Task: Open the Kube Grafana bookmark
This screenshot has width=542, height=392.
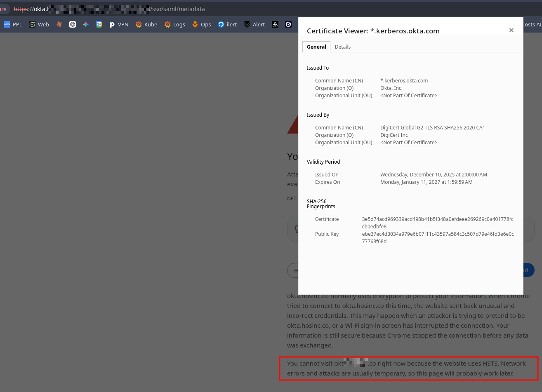Action: (x=146, y=25)
